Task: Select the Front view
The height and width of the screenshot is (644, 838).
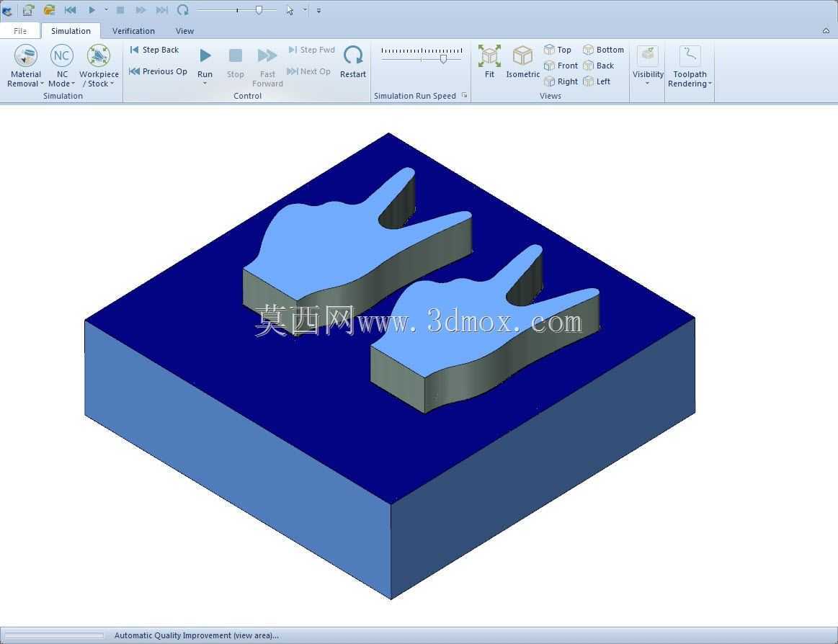Action: (x=561, y=66)
